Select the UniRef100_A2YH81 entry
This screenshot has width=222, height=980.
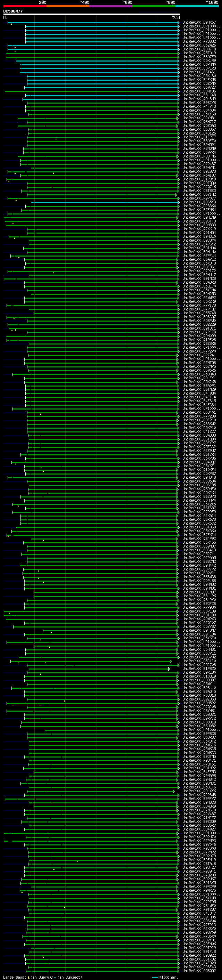(x=199, y=118)
